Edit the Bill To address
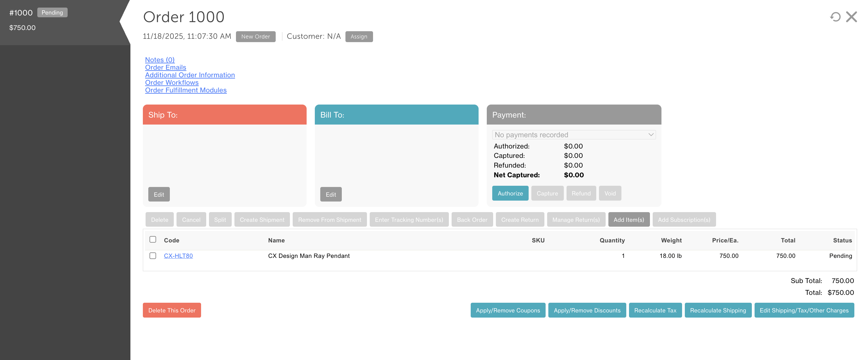Screen dimensions: 868x360 [331, 194]
